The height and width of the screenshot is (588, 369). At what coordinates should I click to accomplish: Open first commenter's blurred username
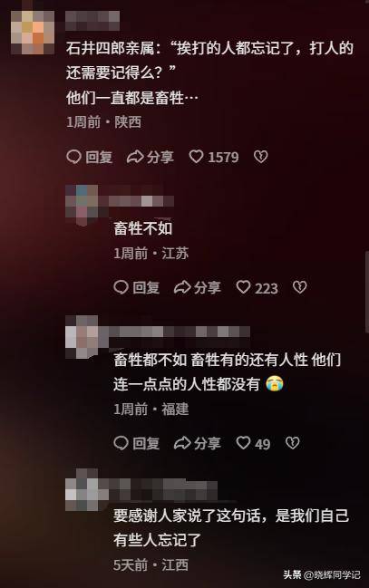(92, 21)
